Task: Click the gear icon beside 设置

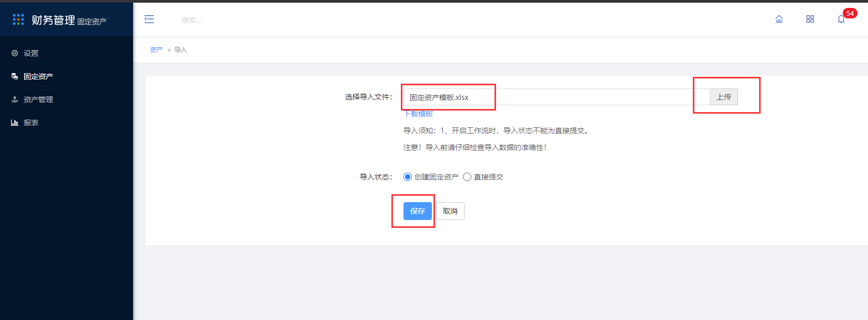Action: coord(15,53)
